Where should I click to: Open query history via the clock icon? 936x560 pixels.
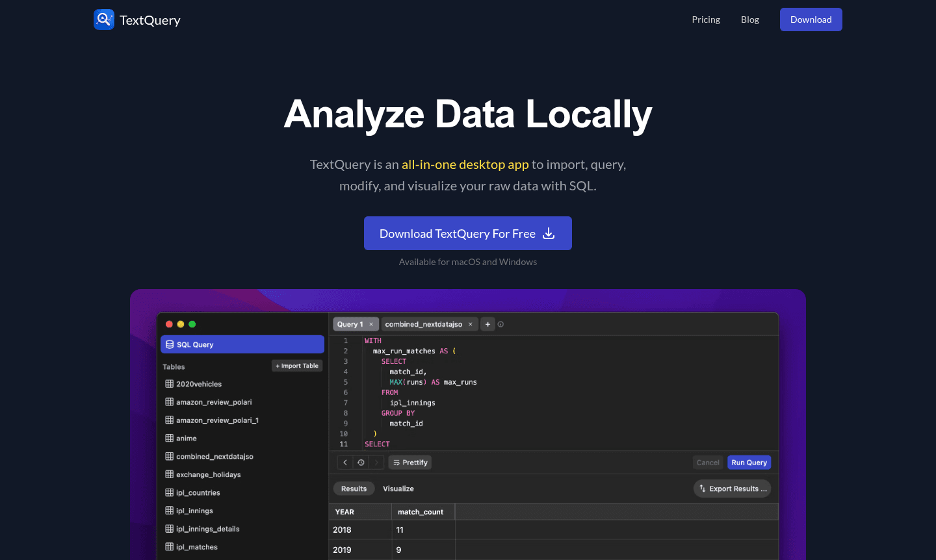point(361,462)
